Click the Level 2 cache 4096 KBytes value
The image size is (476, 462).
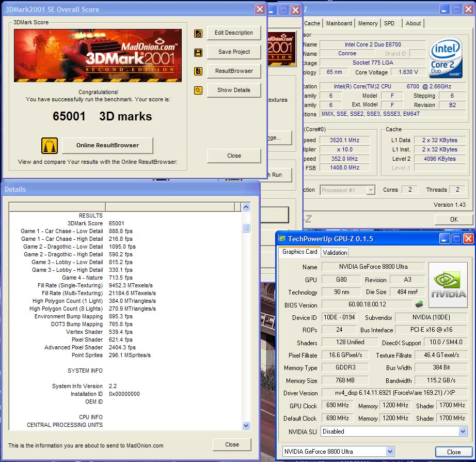(x=440, y=159)
